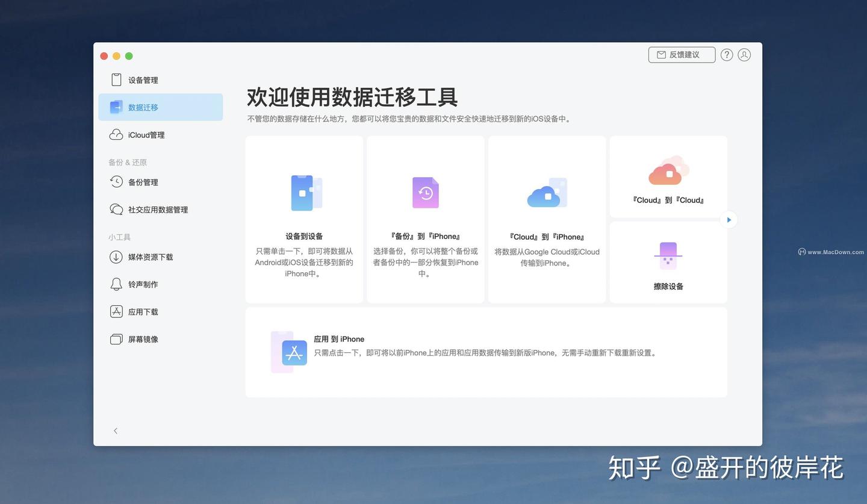
Task: Start the 设备到设备 transfer
Action: 304,219
